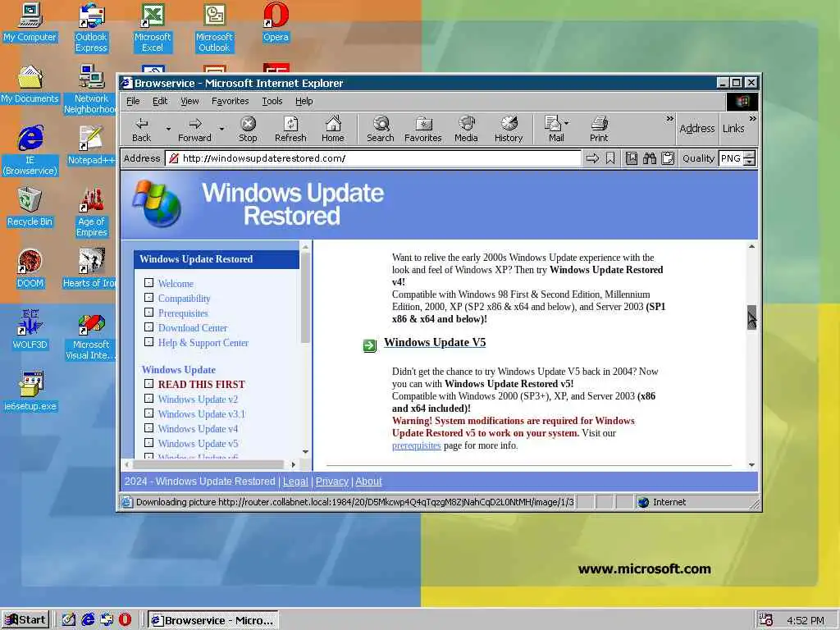Click the system tray icon beside the clock
Screen dimensions: 840x630
coord(766,620)
